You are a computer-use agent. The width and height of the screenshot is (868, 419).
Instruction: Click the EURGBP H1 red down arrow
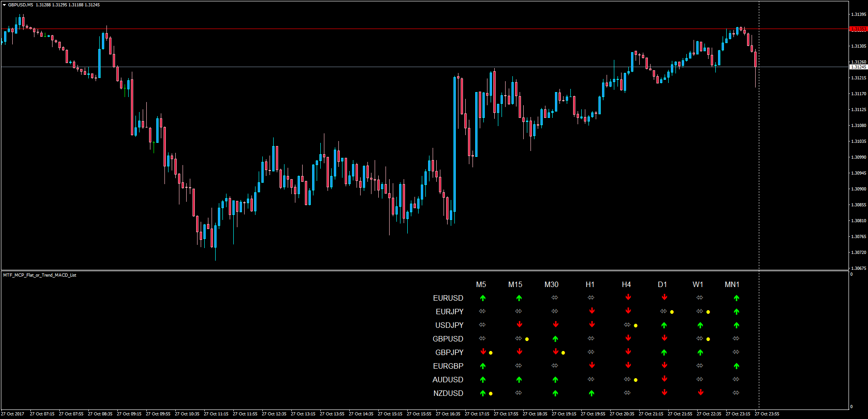click(592, 365)
